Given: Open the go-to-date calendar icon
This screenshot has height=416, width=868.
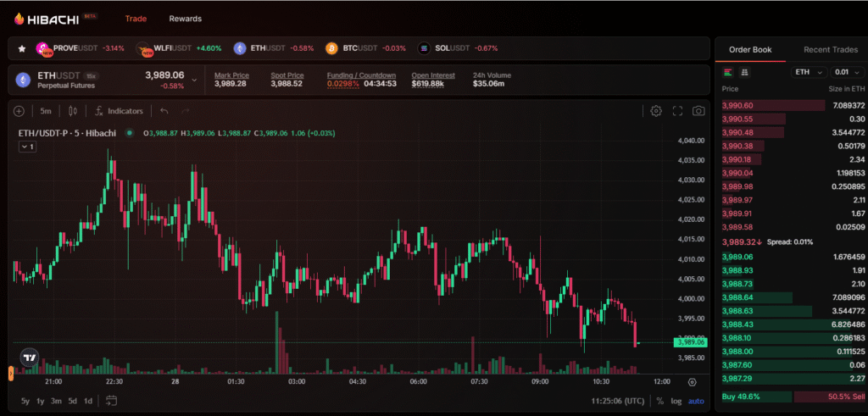Looking at the screenshot, I should [111, 401].
